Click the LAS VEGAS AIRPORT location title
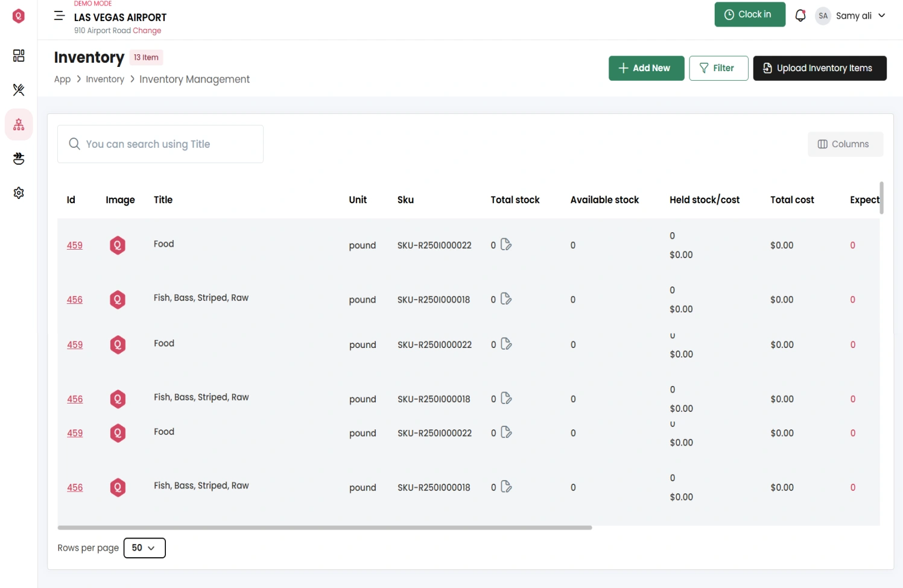Viewport: 903px width, 588px height. (120, 17)
